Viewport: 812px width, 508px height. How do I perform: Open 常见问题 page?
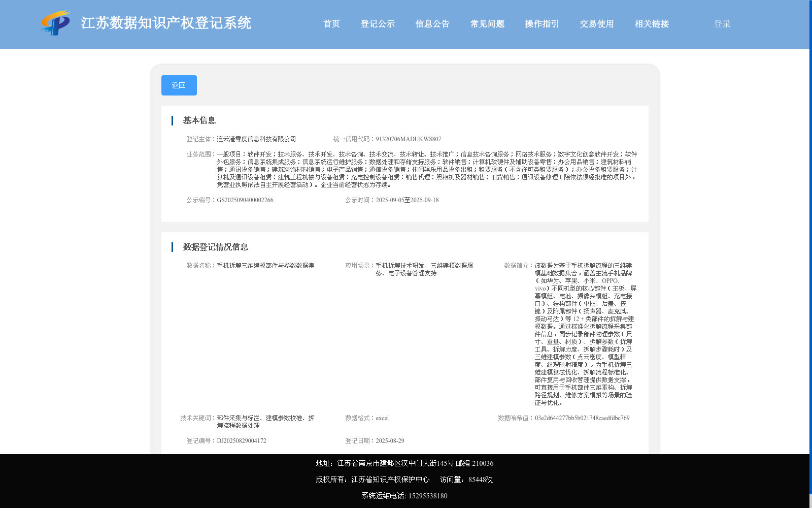point(487,24)
